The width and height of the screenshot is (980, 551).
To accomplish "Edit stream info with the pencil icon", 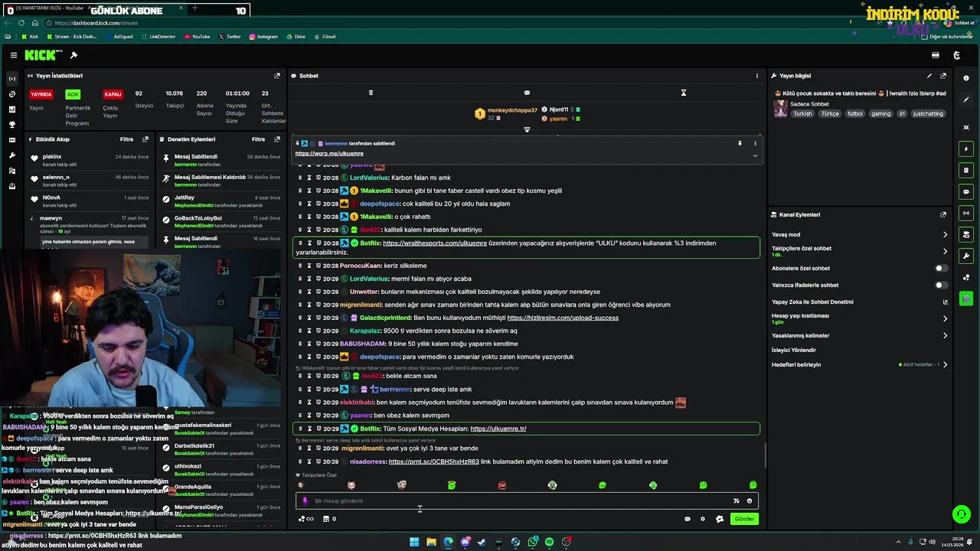I will (929, 76).
